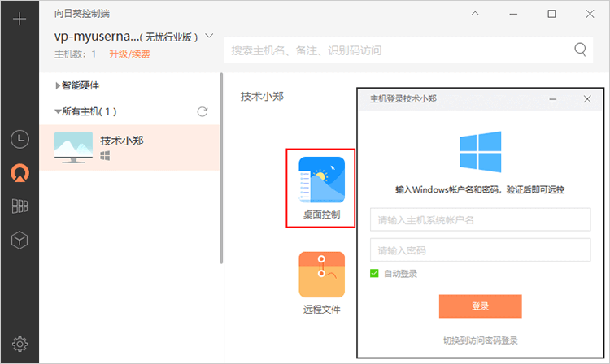Toggle the 自动登录 checkbox
The image size is (610, 364).
(374, 273)
